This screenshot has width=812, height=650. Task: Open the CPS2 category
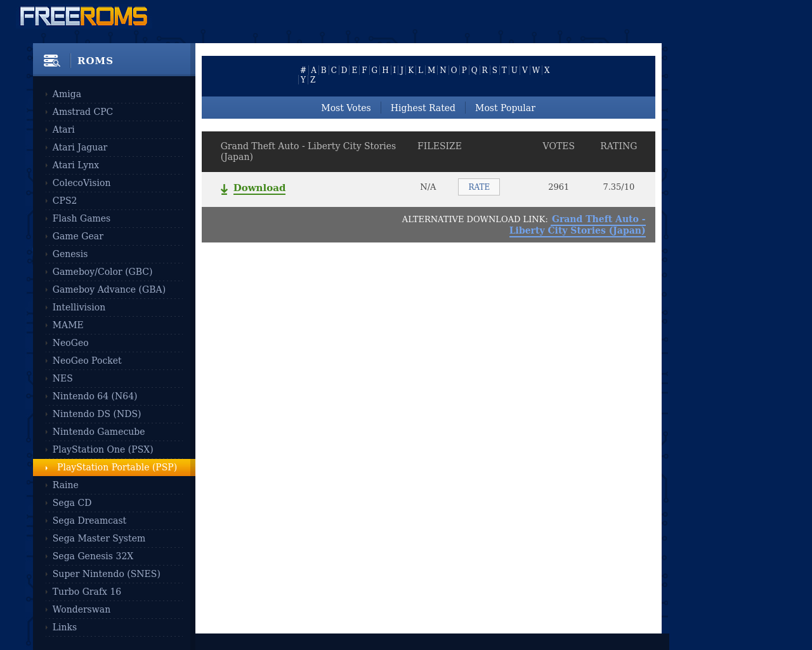click(65, 201)
